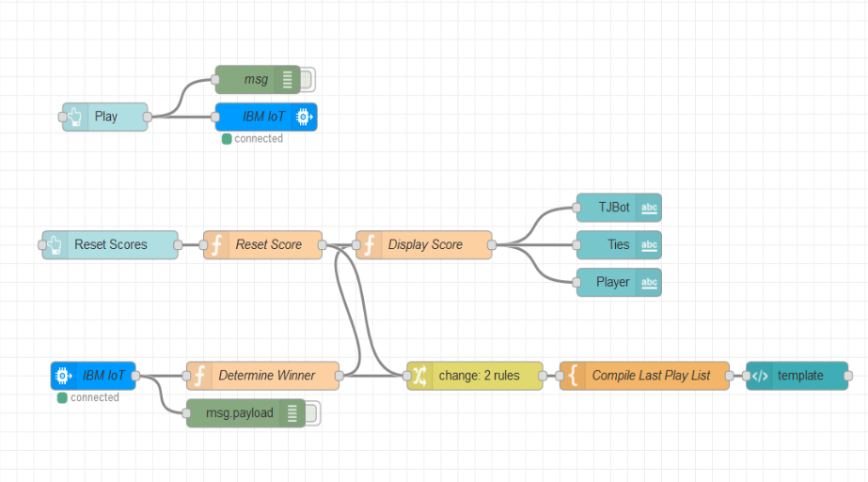
Task: Click the abc text icon on the TJBot node
Action: [649, 208]
